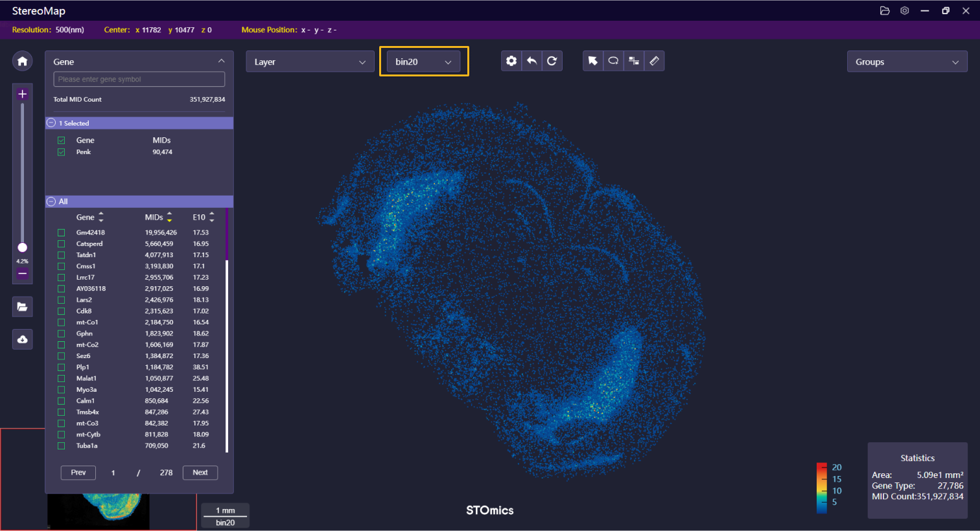Click the Prev page button
Viewport: 980px width, 531px height.
(78, 473)
